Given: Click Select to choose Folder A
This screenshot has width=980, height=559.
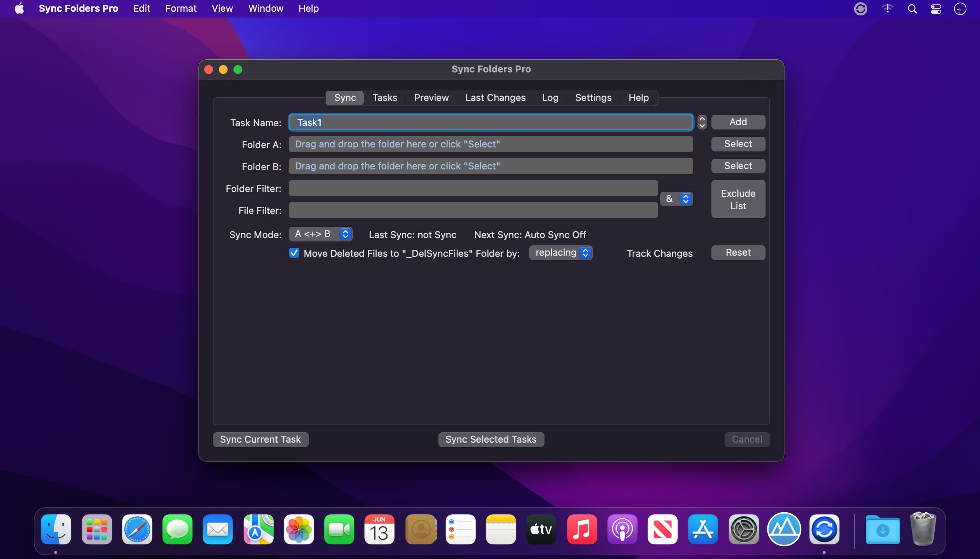Looking at the screenshot, I should click(x=737, y=143).
